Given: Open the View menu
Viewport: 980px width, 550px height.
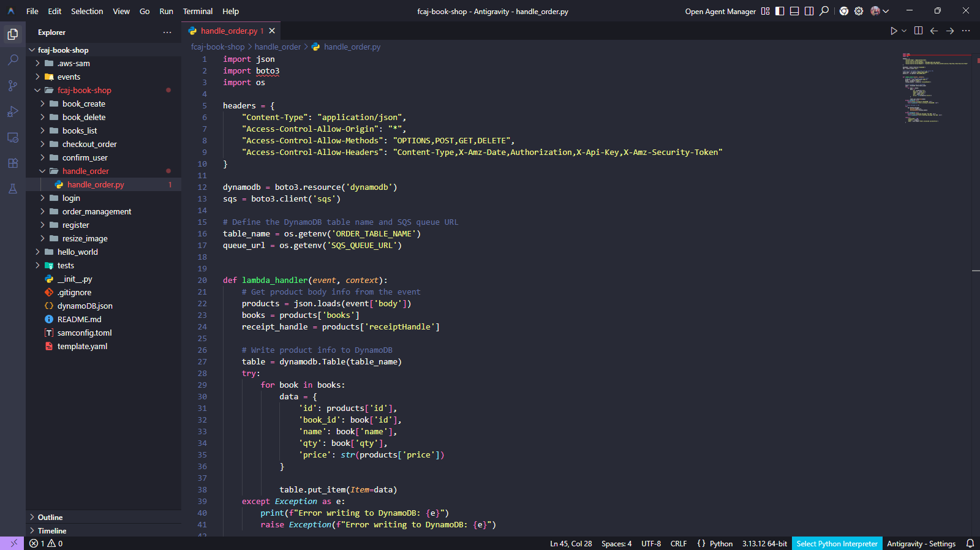Looking at the screenshot, I should point(121,11).
